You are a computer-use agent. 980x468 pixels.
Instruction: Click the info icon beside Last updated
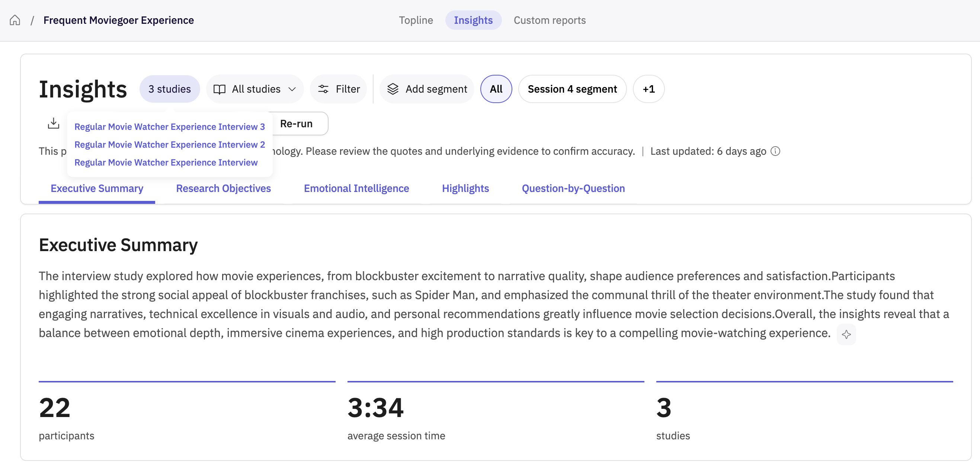pos(775,151)
